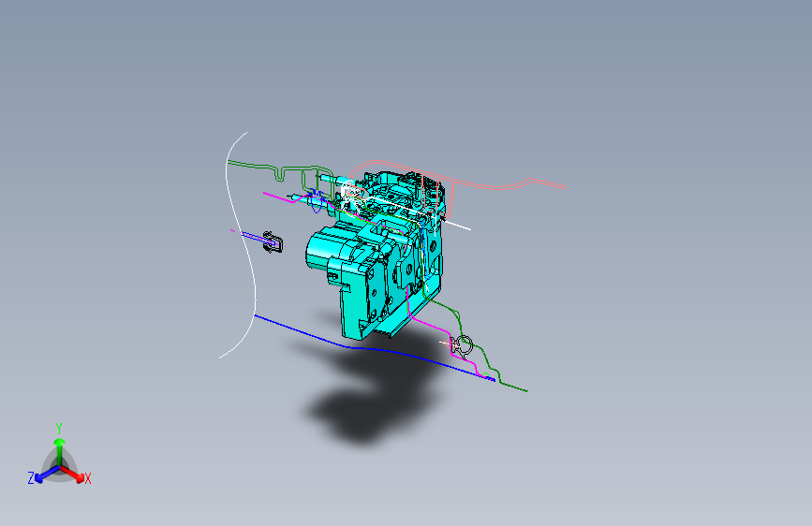Select the long blue curve below the model

tap(374, 348)
